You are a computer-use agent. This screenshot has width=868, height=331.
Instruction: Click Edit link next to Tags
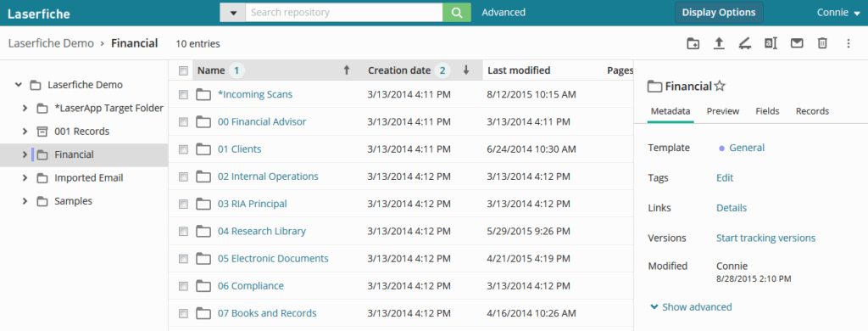point(725,177)
